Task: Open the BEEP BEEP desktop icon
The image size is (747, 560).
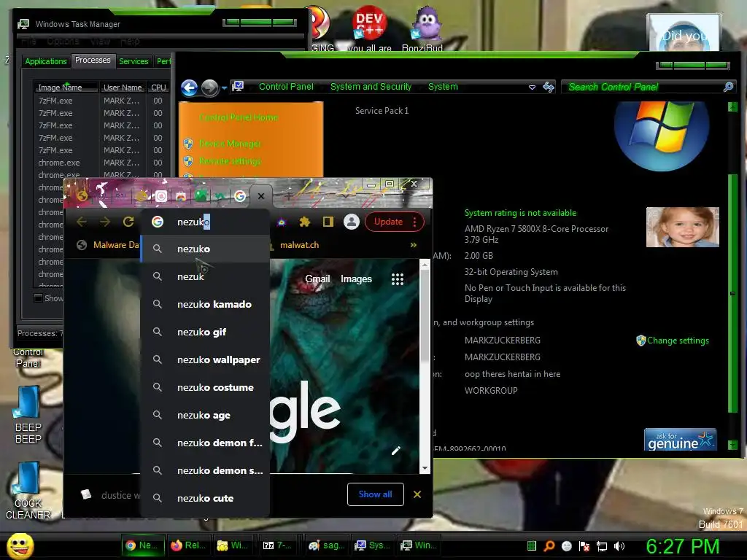Action: [28, 414]
